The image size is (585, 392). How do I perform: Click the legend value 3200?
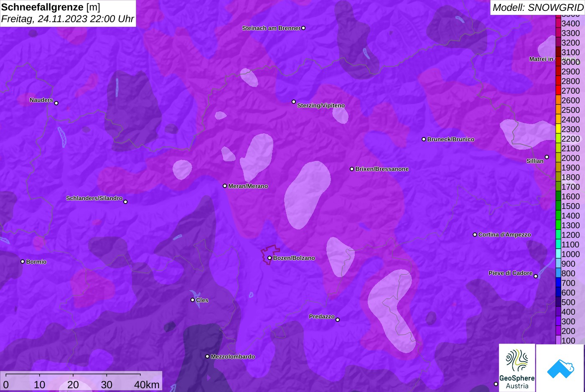570,43
